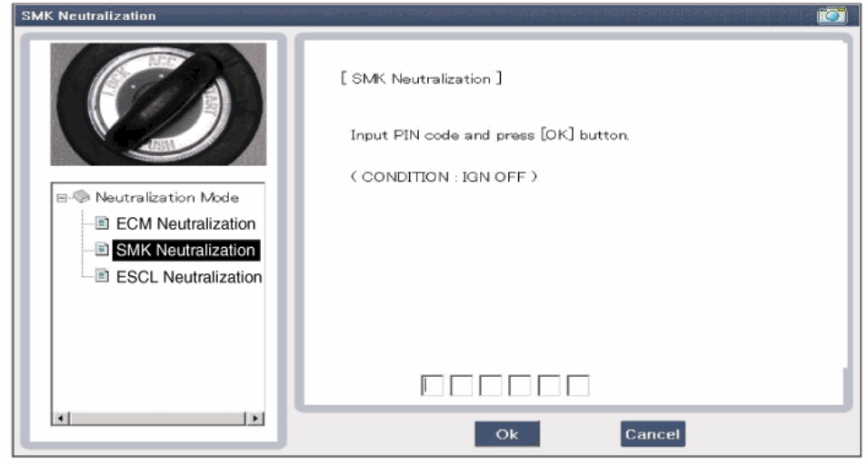
Task: Click the ECM Neutralization document icon
Action: point(103,223)
